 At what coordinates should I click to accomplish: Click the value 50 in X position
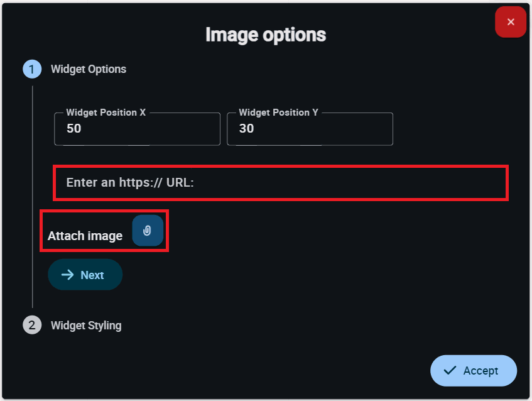pos(74,129)
